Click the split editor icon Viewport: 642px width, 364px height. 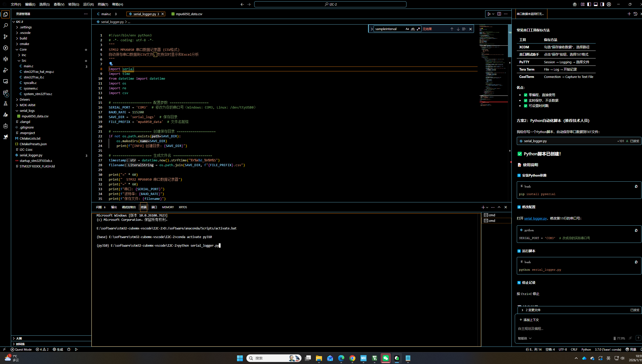click(499, 14)
